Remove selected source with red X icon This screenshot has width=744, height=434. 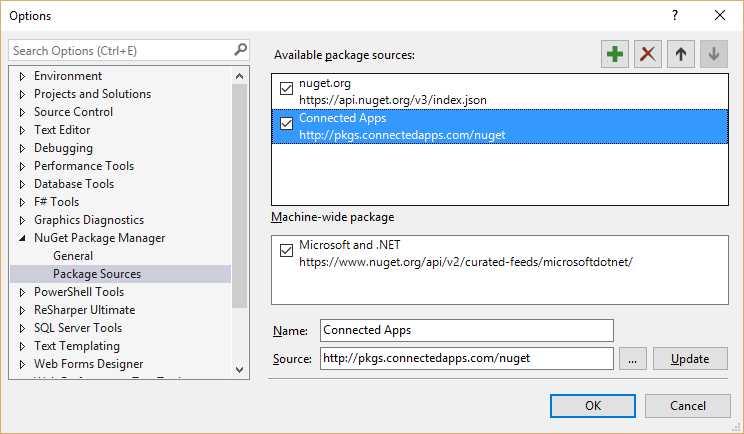(x=648, y=55)
